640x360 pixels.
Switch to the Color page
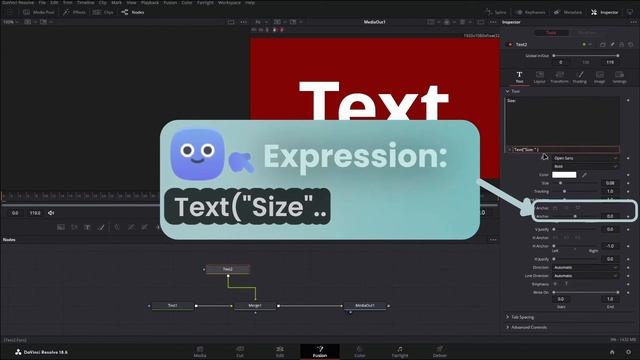click(360, 352)
